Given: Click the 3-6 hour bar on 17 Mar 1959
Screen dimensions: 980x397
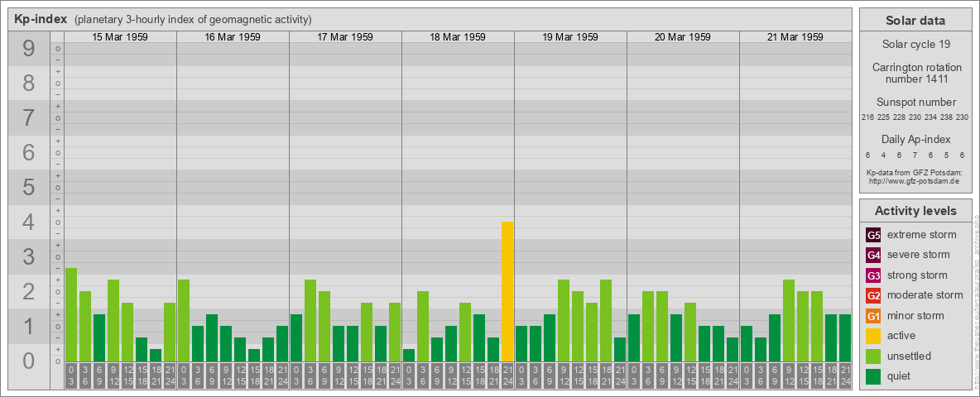Looking at the screenshot, I should pyautogui.click(x=310, y=320).
